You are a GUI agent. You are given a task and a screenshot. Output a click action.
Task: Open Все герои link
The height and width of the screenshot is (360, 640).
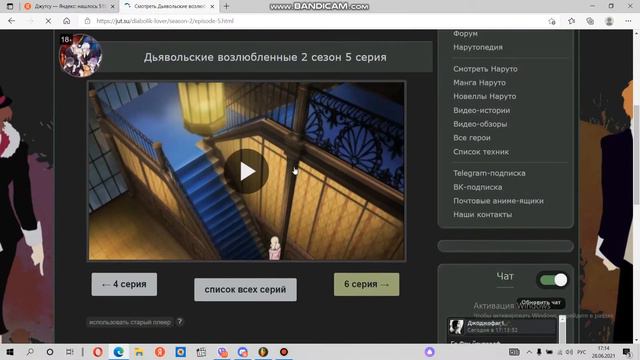coord(472,138)
